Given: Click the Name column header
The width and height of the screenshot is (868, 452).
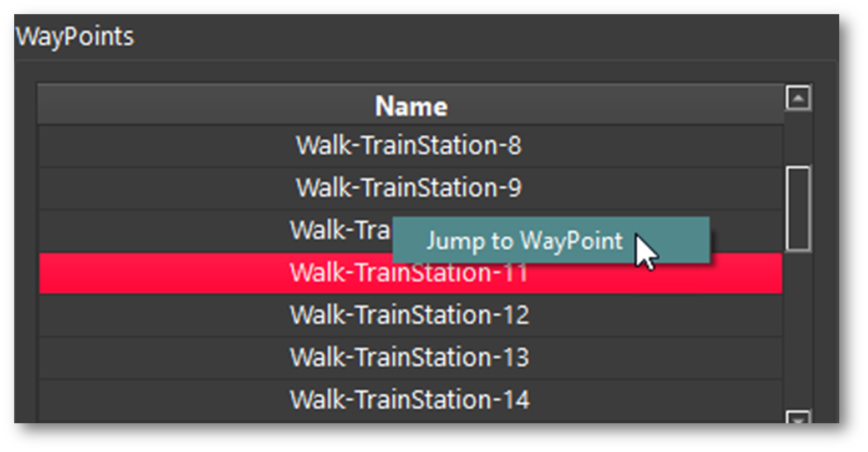Looking at the screenshot, I should tap(411, 106).
